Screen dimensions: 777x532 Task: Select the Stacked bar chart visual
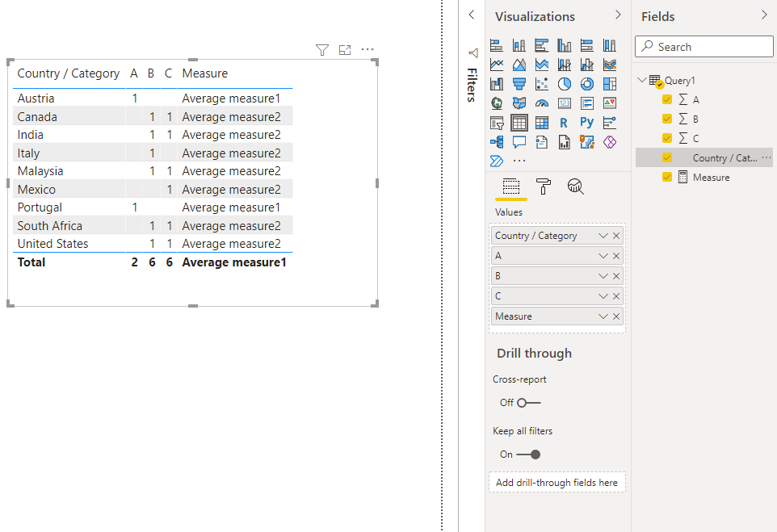pyautogui.click(x=497, y=45)
